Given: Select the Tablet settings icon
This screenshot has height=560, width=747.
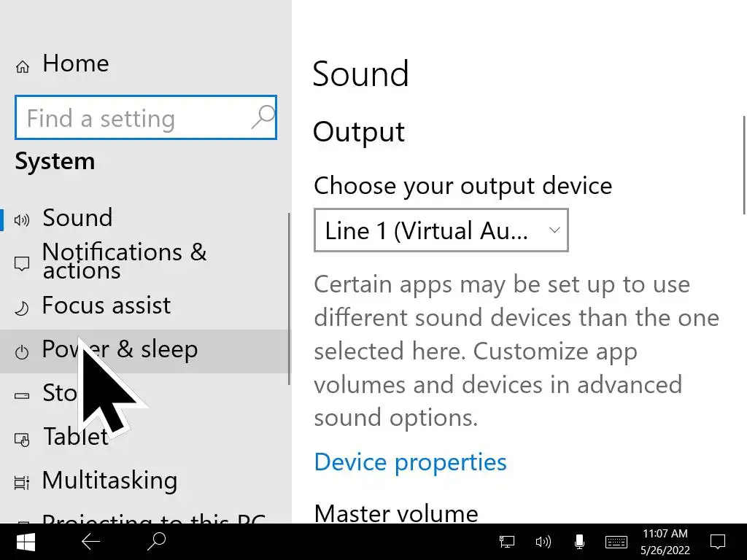Looking at the screenshot, I should [22, 439].
